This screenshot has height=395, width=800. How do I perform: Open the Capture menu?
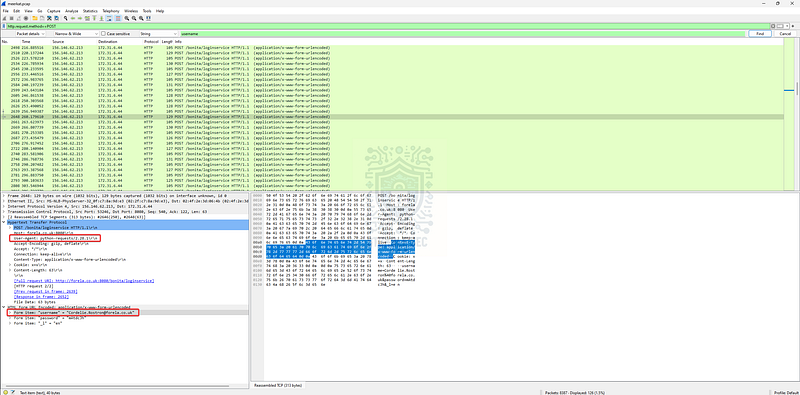tap(54, 11)
